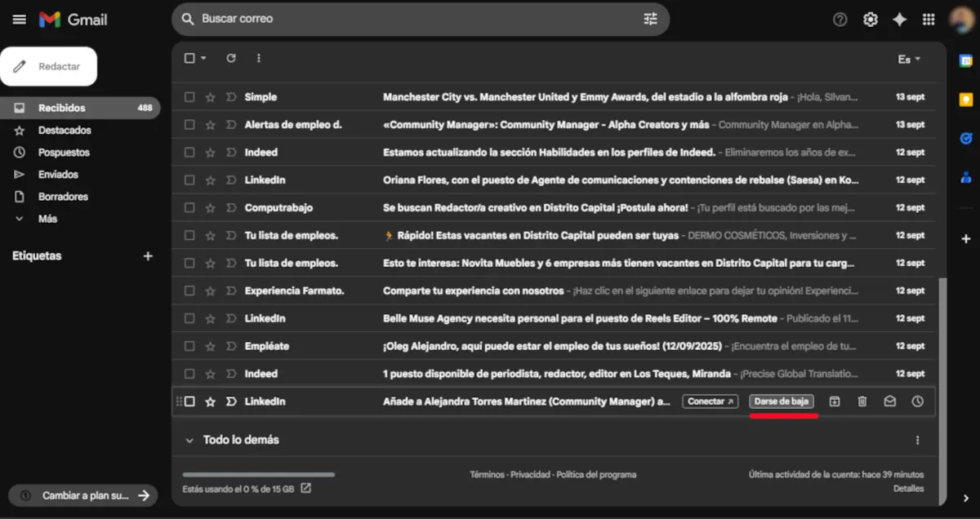The width and height of the screenshot is (980, 519).
Task: Open the Google apps grid
Action: click(929, 19)
